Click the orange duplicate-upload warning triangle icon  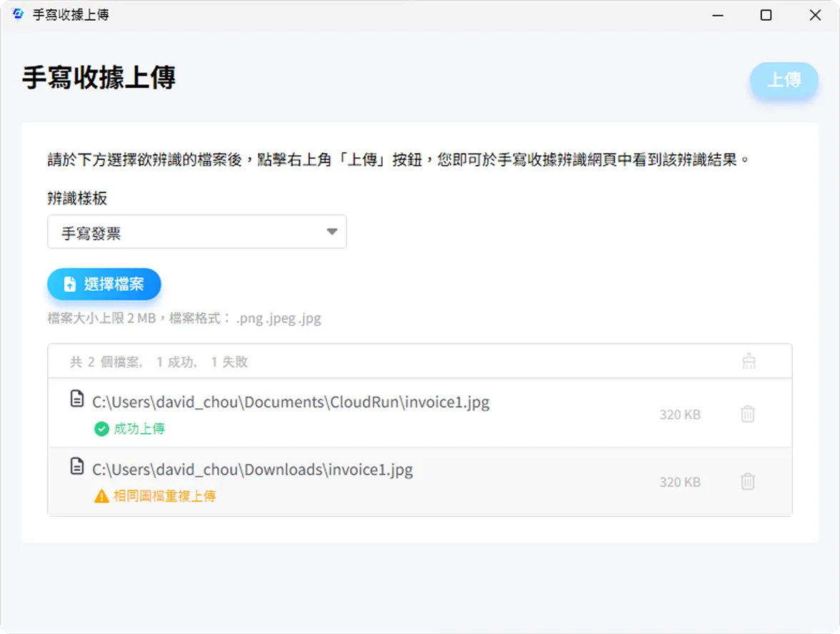(x=101, y=496)
